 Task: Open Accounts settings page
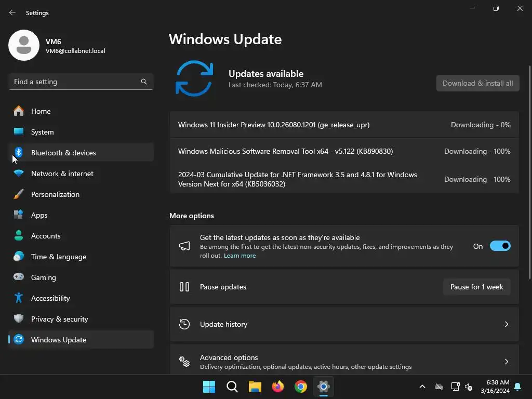pyautogui.click(x=81, y=235)
